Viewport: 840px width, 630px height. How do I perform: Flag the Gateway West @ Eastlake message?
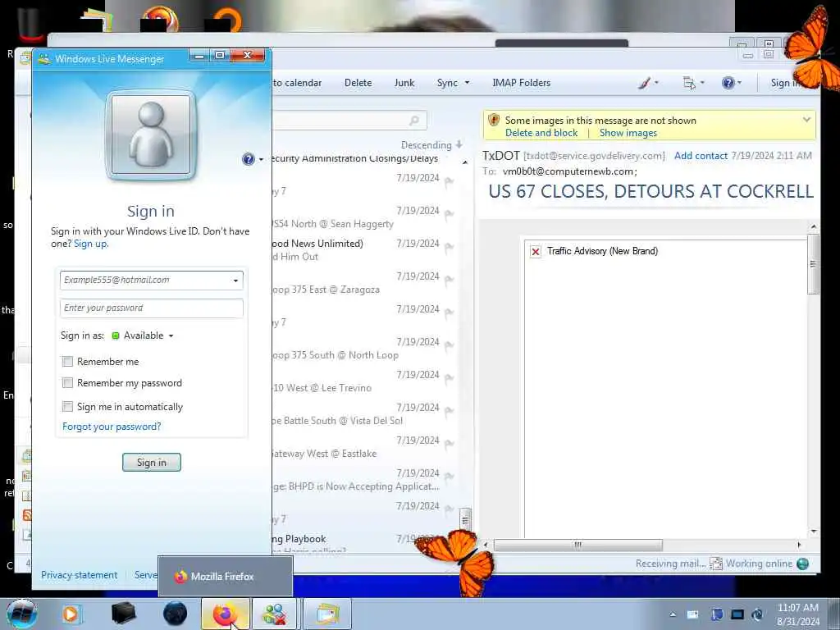(449, 444)
